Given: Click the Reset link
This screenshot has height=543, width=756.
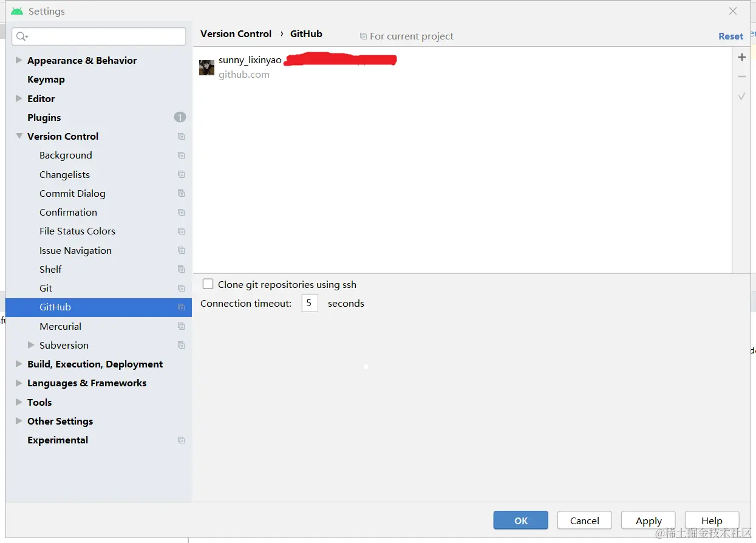Looking at the screenshot, I should click(730, 36).
